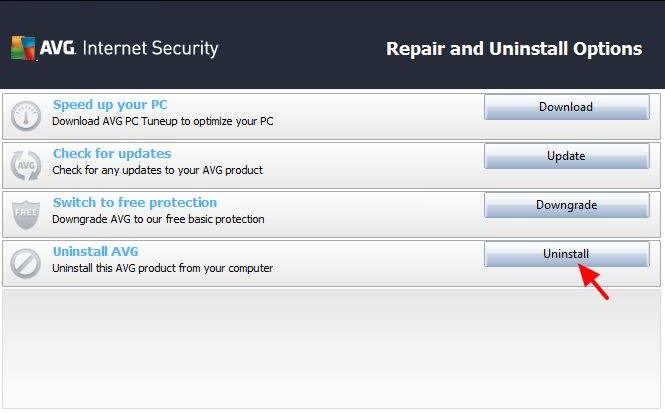This screenshot has width=665, height=413.
Task: Click the Downgrade button
Action: pyautogui.click(x=567, y=205)
